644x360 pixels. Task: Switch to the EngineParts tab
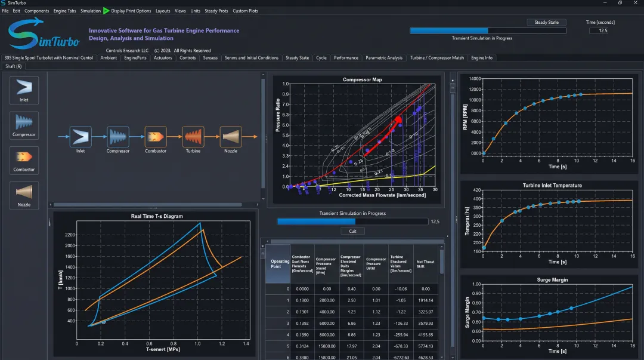[x=135, y=58]
